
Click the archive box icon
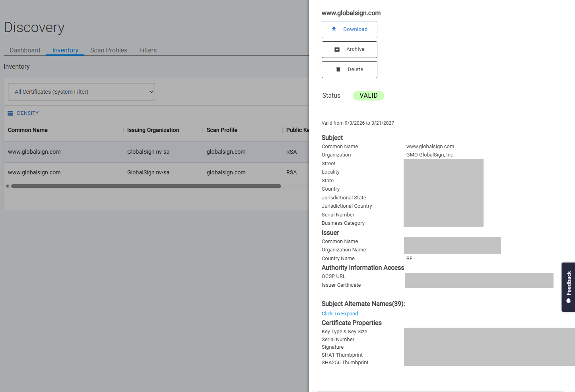coord(337,49)
